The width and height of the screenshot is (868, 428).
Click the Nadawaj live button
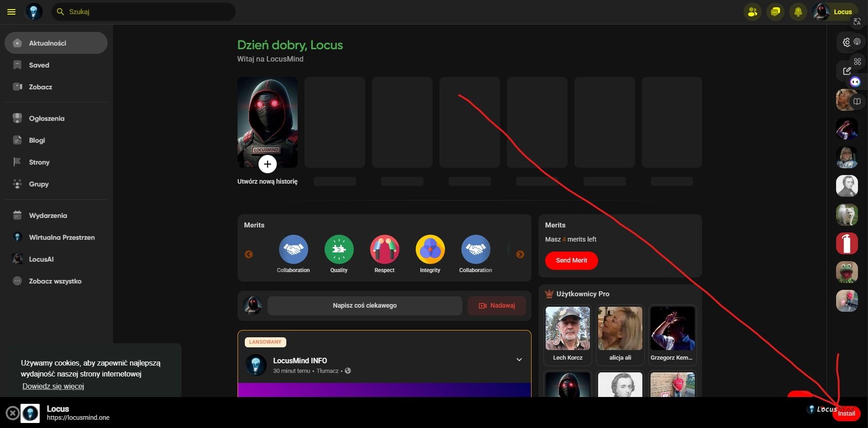click(x=496, y=305)
